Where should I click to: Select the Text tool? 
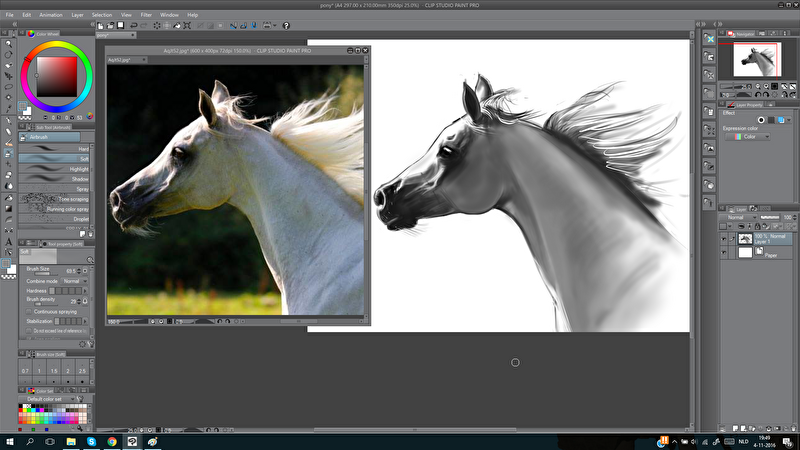[8, 241]
